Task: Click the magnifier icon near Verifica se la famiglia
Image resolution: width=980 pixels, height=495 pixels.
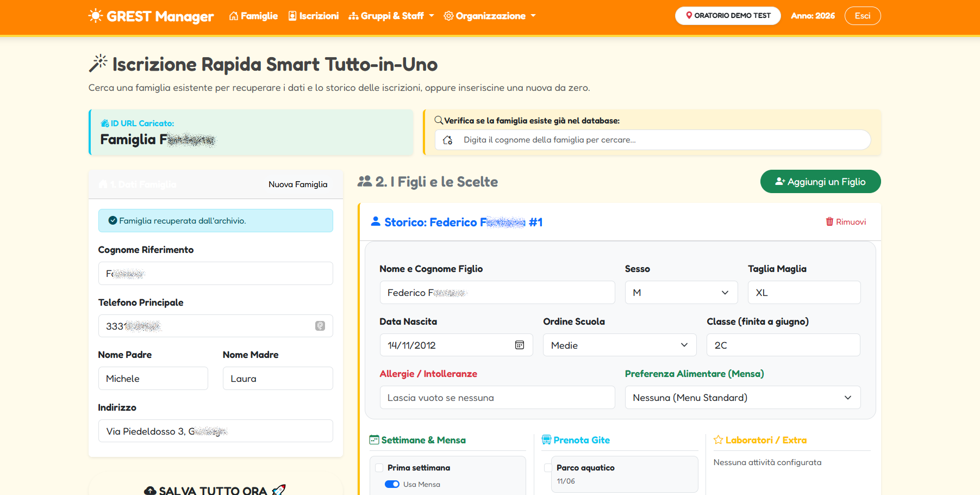Action: click(439, 120)
